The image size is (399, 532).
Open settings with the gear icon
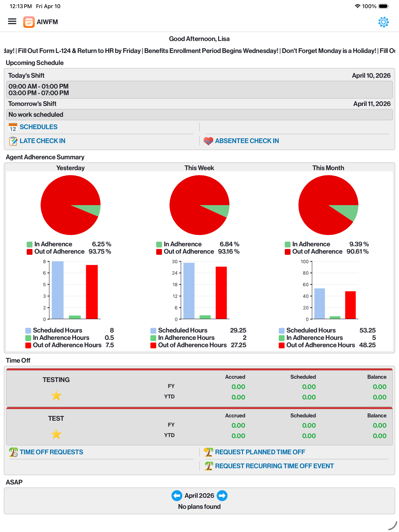pyautogui.click(x=383, y=22)
